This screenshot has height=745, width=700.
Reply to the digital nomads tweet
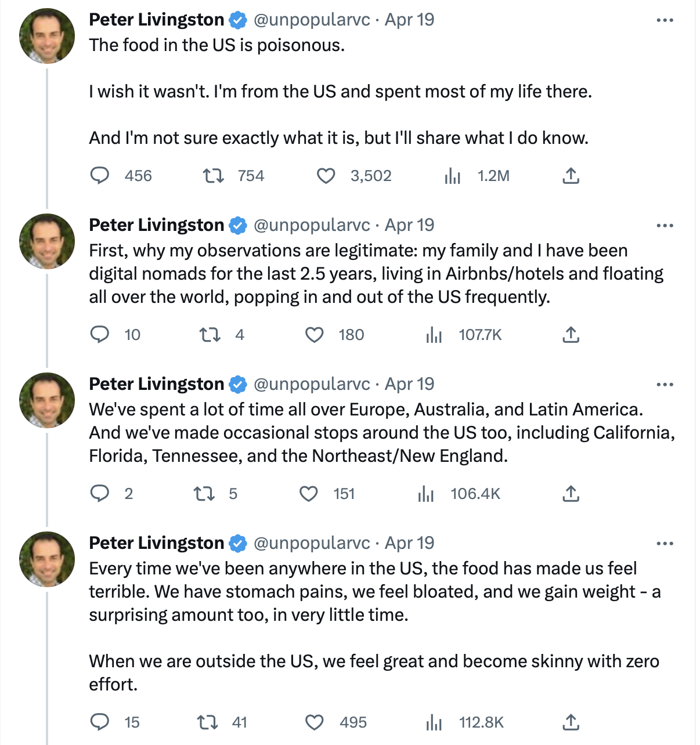[x=100, y=334]
